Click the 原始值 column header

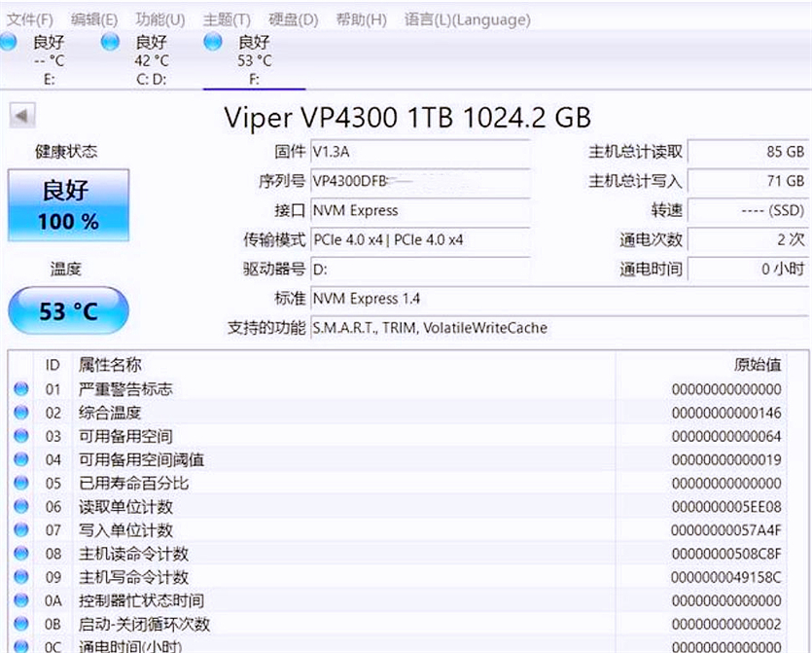(757, 365)
